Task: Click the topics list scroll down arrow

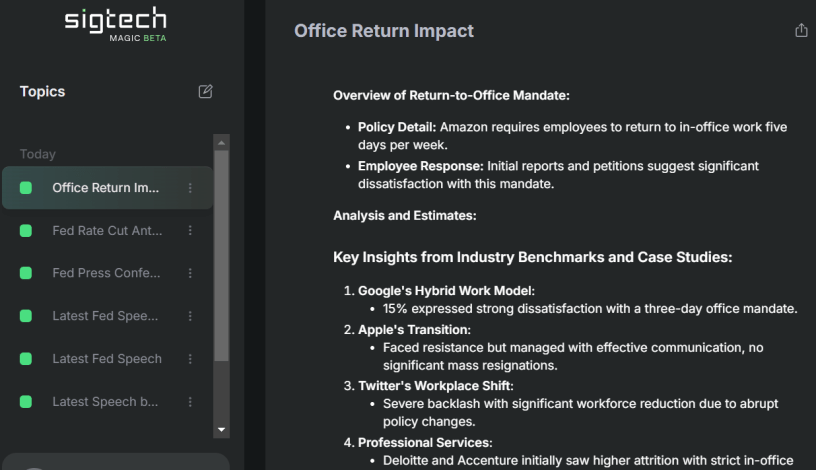Action: (x=222, y=429)
